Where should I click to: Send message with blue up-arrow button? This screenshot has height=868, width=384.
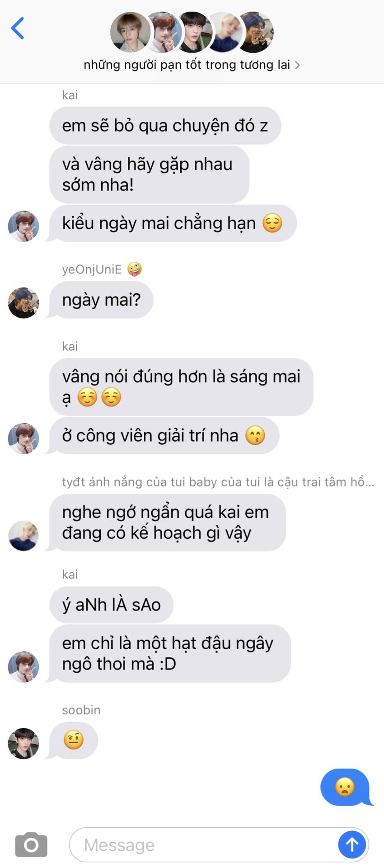[x=352, y=844]
